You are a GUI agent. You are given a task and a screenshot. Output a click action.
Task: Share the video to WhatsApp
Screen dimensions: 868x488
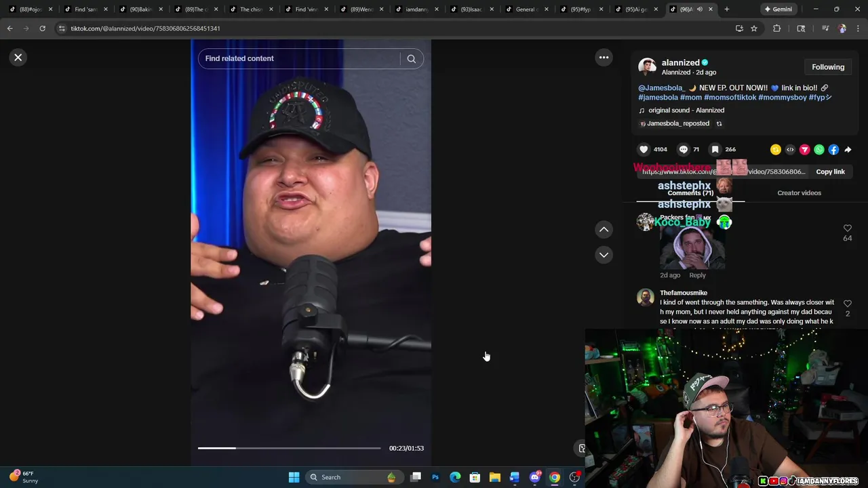click(819, 150)
